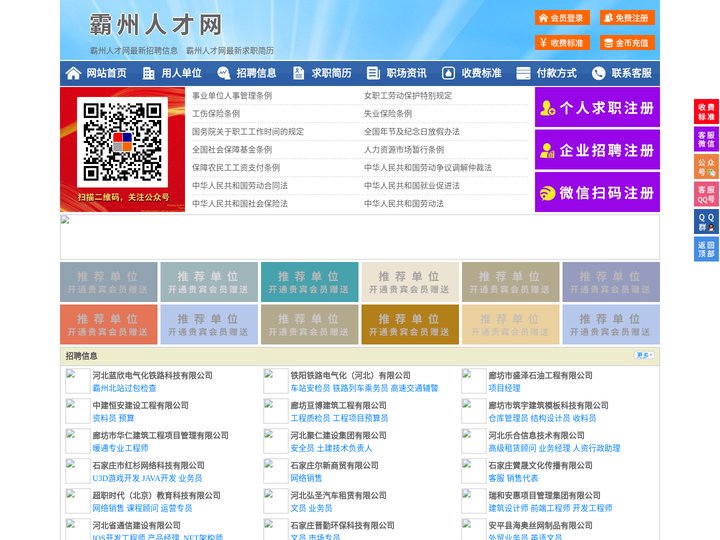Click the QQ群 blue sidebar icon
Screen dimensions: 720x540
point(706,222)
